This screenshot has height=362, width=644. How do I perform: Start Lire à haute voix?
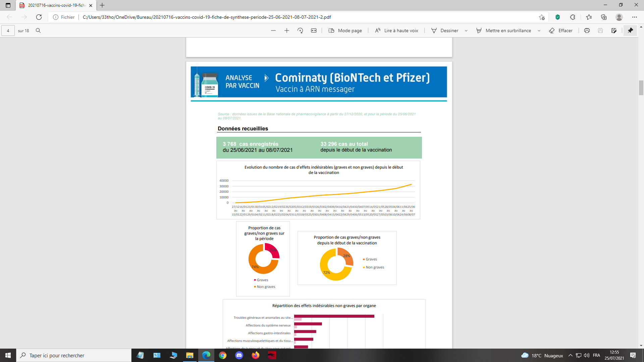396,31
